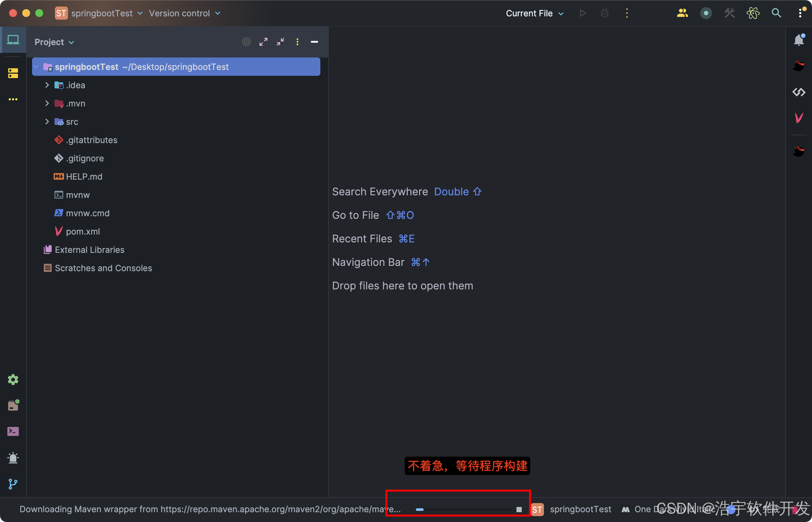
Task: Open the Code With Me people icon
Action: (682, 13)
